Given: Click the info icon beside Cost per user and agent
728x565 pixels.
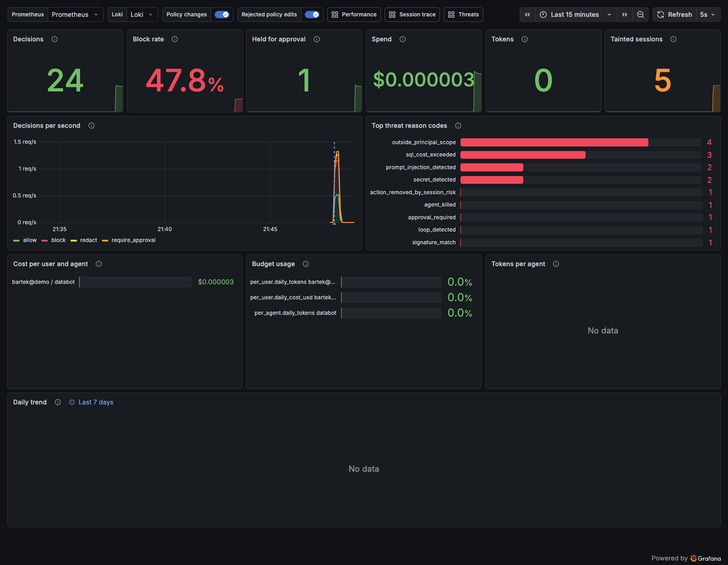Looking at the screenshot, I should (99, 264).
